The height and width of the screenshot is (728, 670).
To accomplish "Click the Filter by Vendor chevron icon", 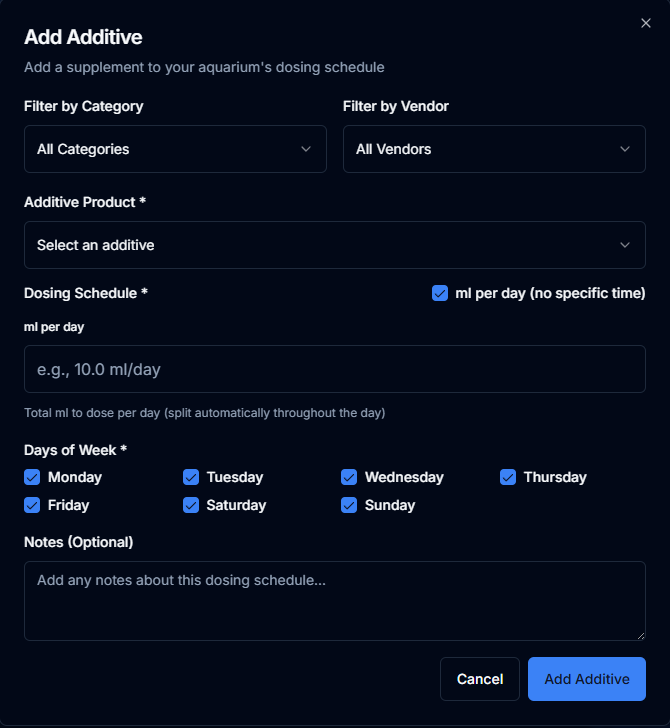I will 625,149.
